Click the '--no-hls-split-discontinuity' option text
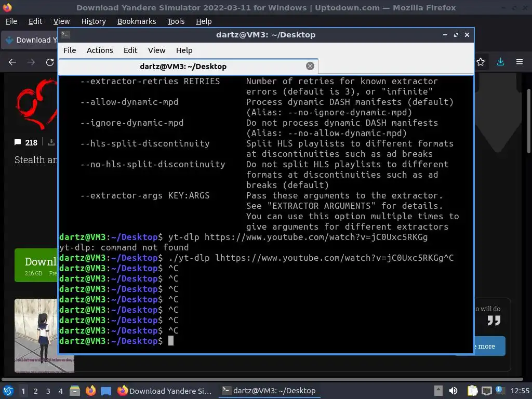This screenshot has width=532, height=399. pos(153,164)
